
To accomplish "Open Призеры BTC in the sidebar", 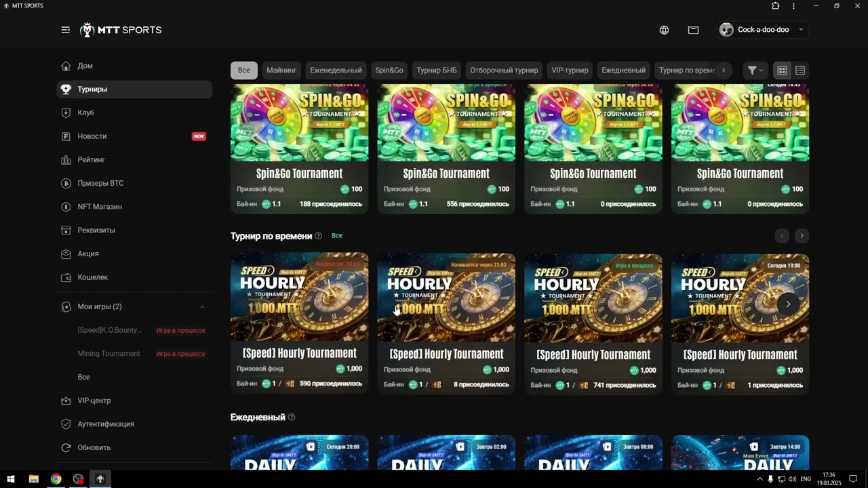I will click(134, 183).
